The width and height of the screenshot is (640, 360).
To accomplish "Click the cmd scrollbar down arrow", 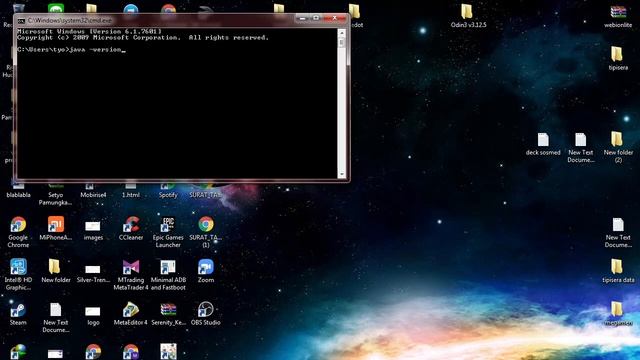I will (342, 174).
